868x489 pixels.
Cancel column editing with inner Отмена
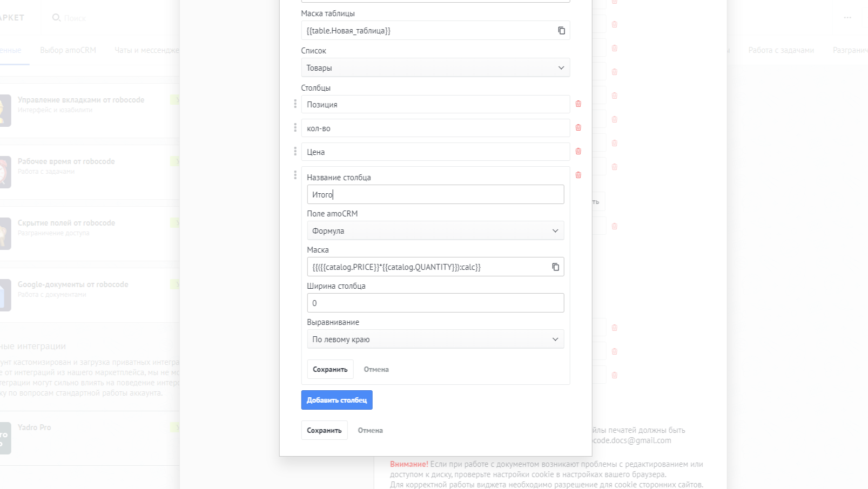pyautogui.click(x=376, y=369)
